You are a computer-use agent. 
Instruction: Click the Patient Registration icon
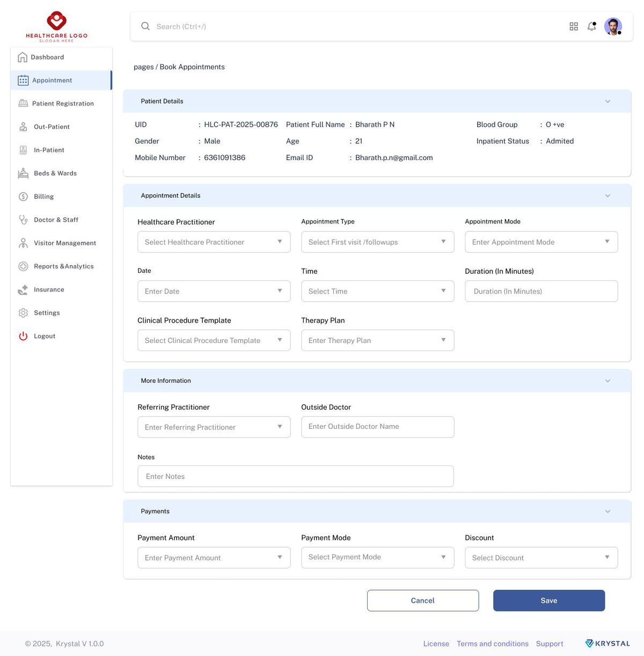(23, 103)
